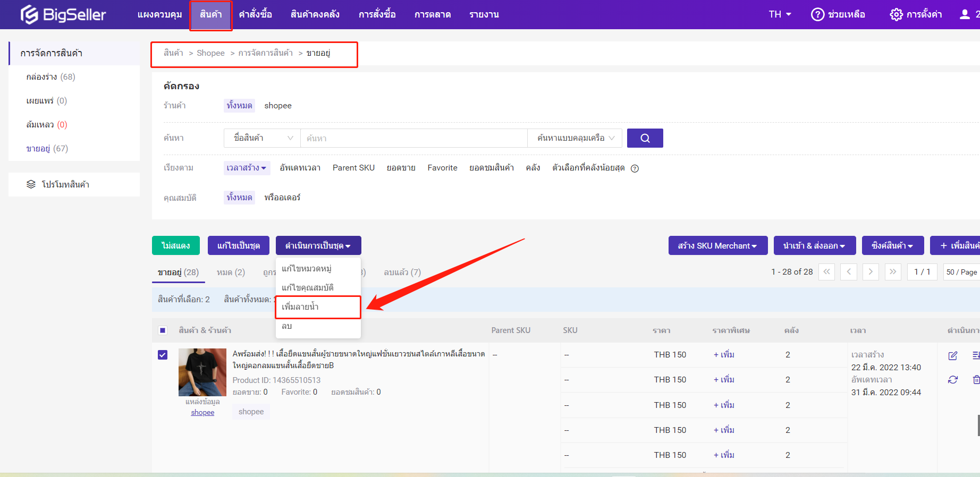The height and width of the screenshot is (477, 980).
Task: Open กล่องร่าง (68) in the sidebar
Action: (x=50, y=77)
